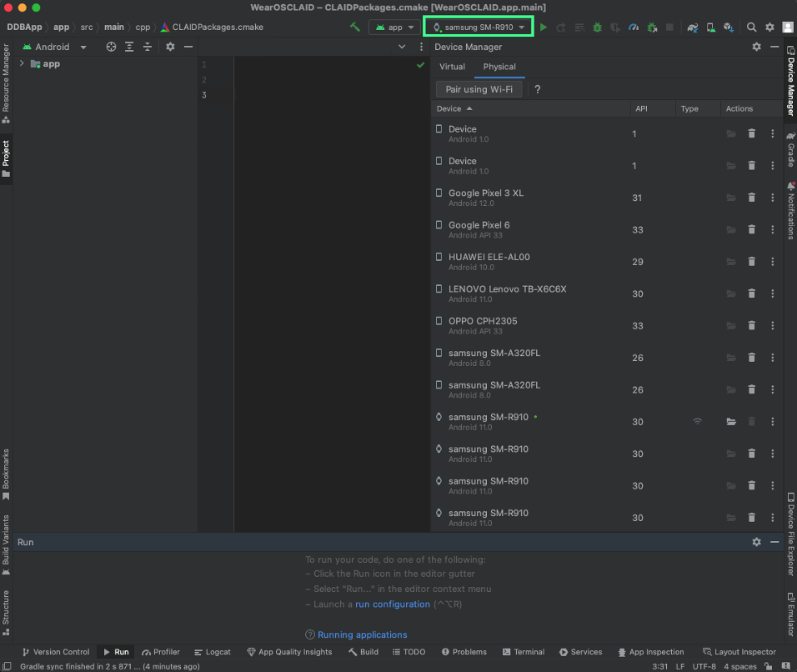Open the Version Control tool window
This screenshot has width=797, height=672.
coord(55,652)
